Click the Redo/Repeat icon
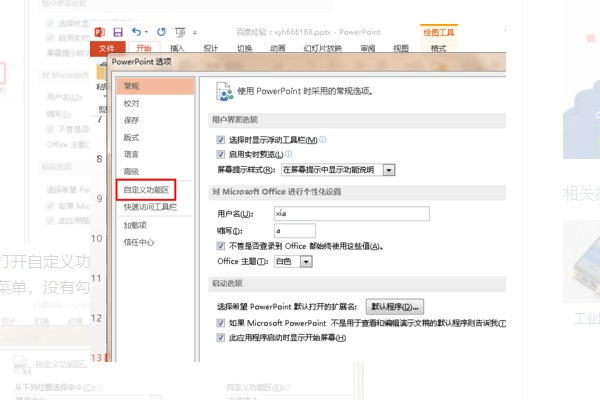The width and height of the screenshot is (600, 400). [161, 32]
